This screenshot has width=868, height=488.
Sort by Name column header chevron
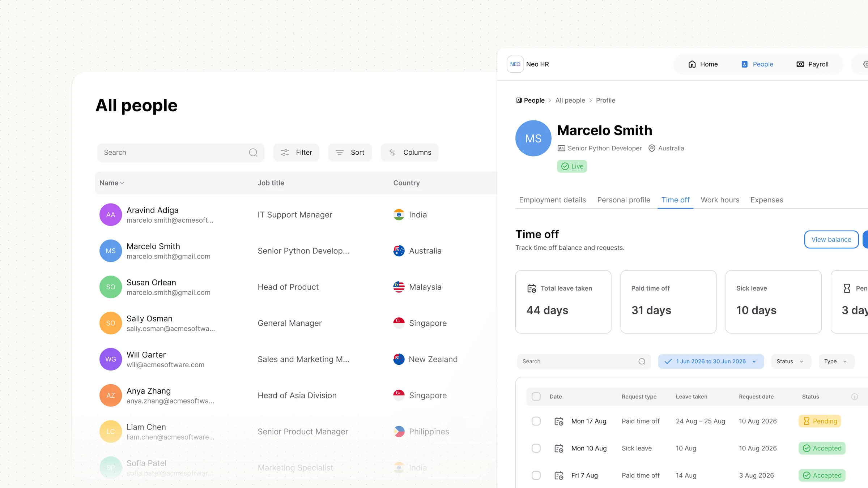(x=122, y=183)
